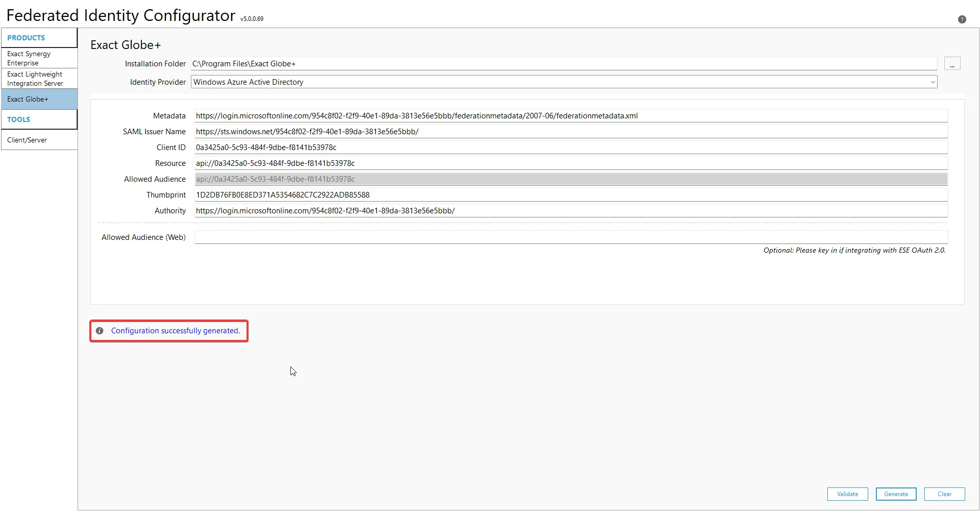Click the Generate button
Viewport: 980px width, 515px height.
coord(896,494)
